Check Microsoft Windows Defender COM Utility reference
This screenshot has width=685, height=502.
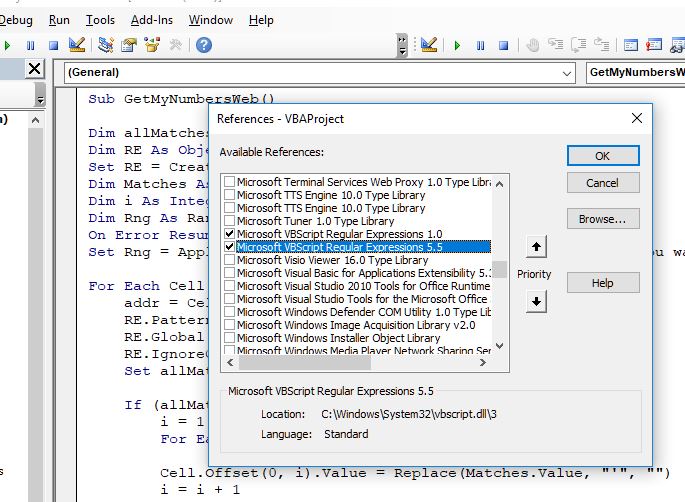tap(229, 312)
